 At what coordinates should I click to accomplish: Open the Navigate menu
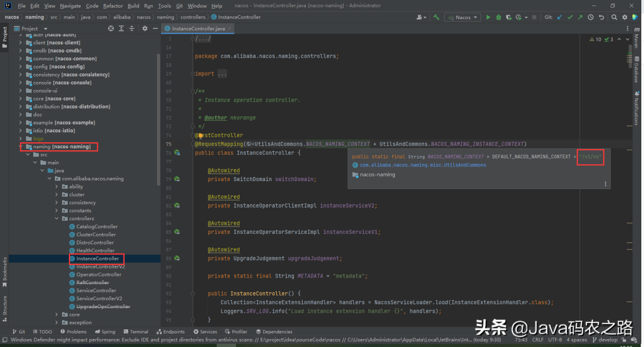coord(70,6)
